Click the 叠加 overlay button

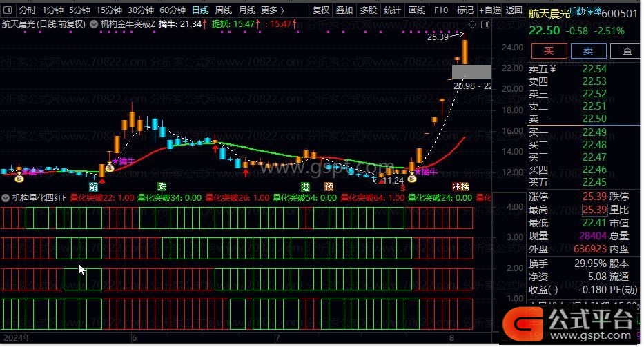coord(344,10)
